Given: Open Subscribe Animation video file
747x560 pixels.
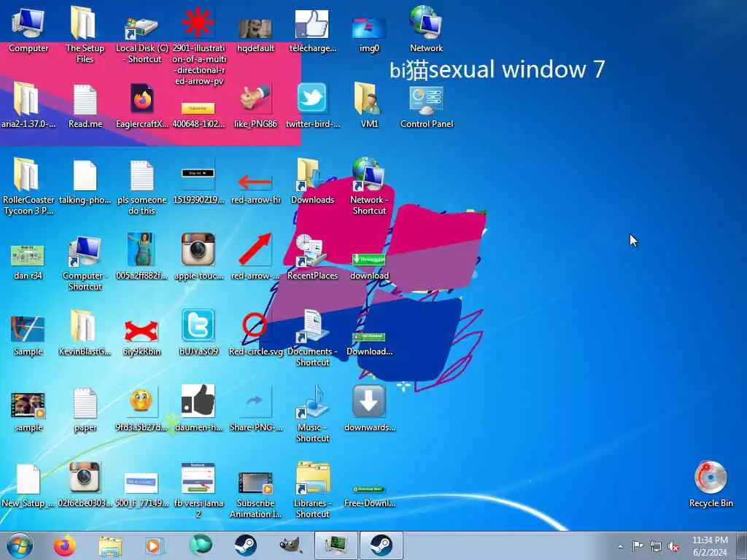Looking at the screenshot, I should pyautogui.click(x=255, y=494).
